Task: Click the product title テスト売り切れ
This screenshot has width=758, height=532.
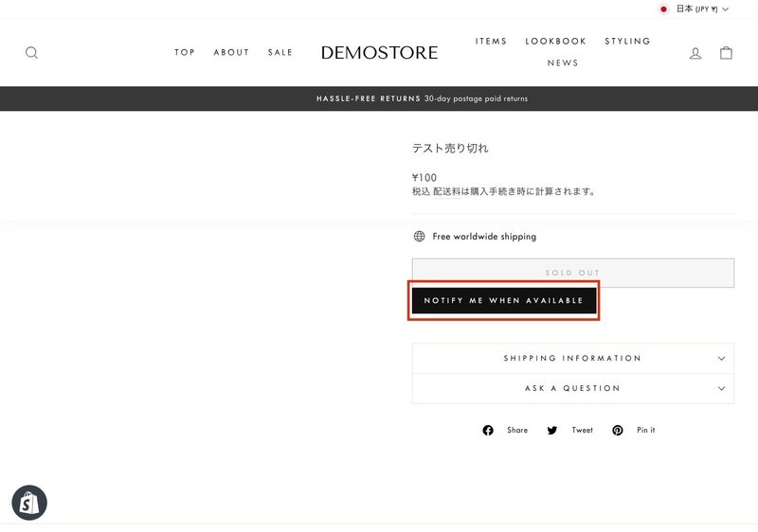Action: click(x=450, y=149)
